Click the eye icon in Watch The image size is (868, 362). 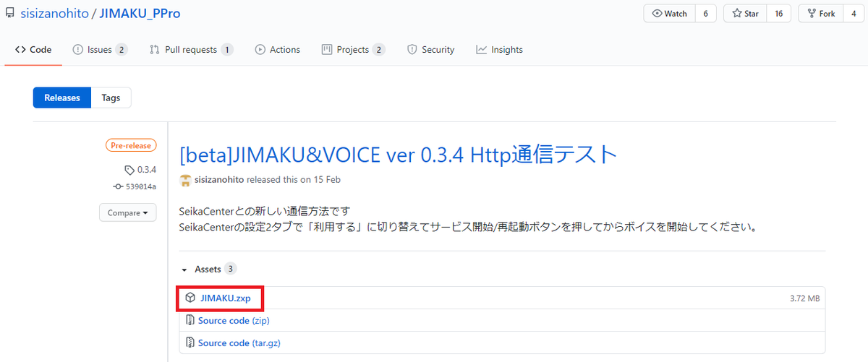click(658, 14)
